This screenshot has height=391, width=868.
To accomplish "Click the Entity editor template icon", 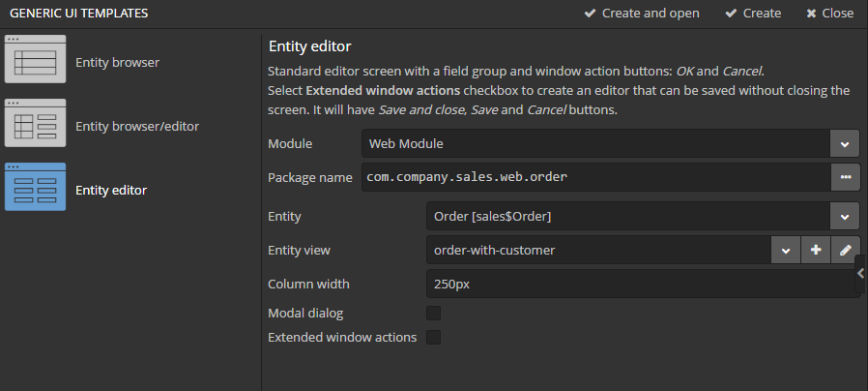I will [36, 188].
